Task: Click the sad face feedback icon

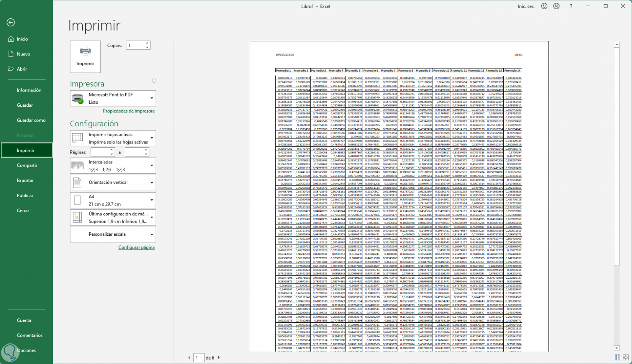Action: point(556,6)
